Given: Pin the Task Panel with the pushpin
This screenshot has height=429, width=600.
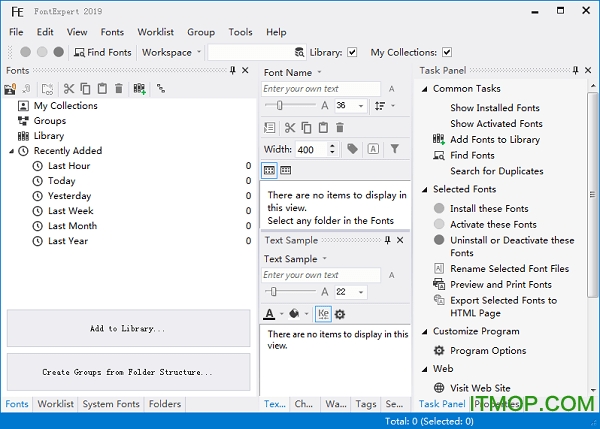Looking at the screenshot, I should point(576,70).
